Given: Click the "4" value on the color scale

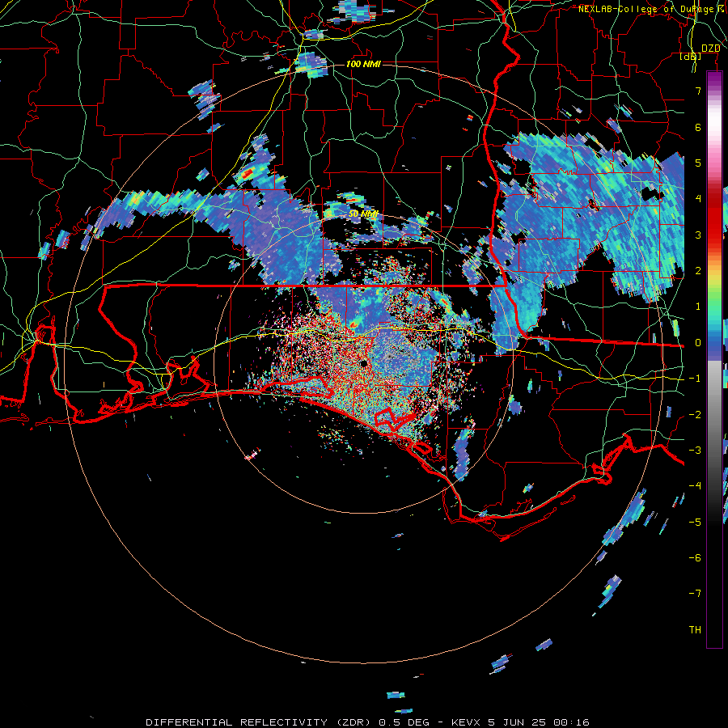Looking at the screenshot, I should pos(698,199).
